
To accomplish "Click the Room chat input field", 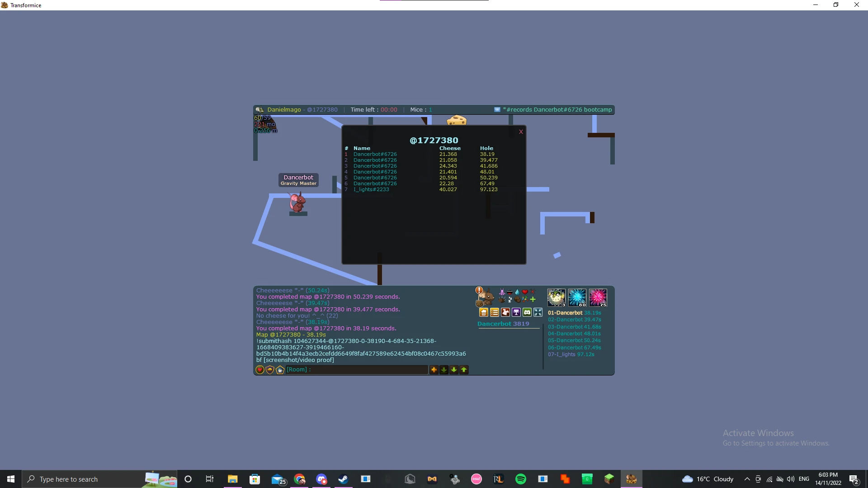I will pos(357,370).
